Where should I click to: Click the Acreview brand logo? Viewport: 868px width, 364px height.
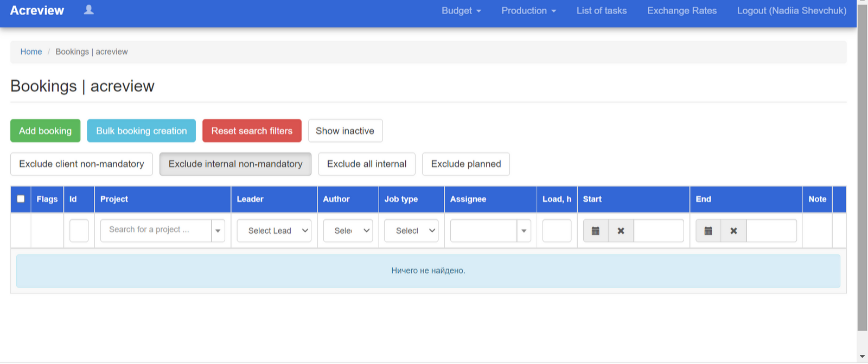[x=37, y=10]
